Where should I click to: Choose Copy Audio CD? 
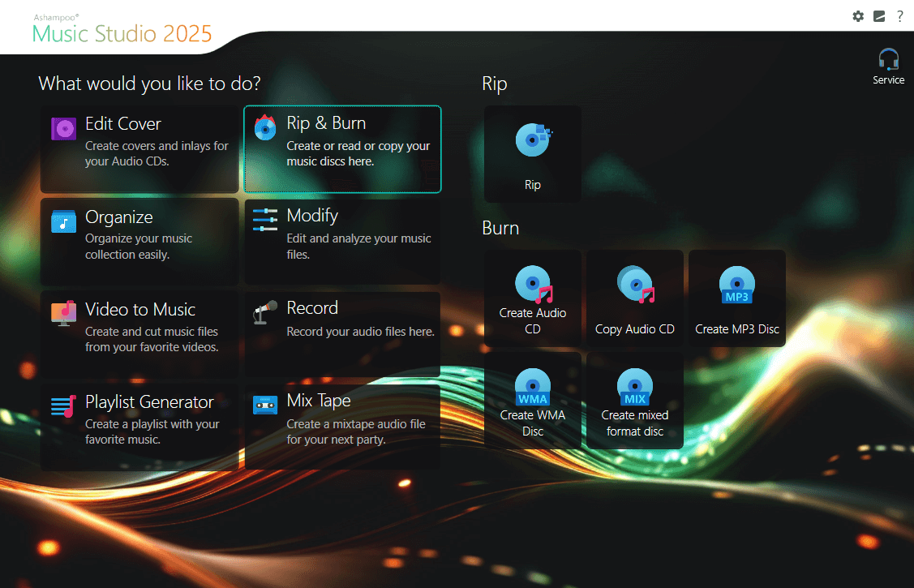coord(634,298)
